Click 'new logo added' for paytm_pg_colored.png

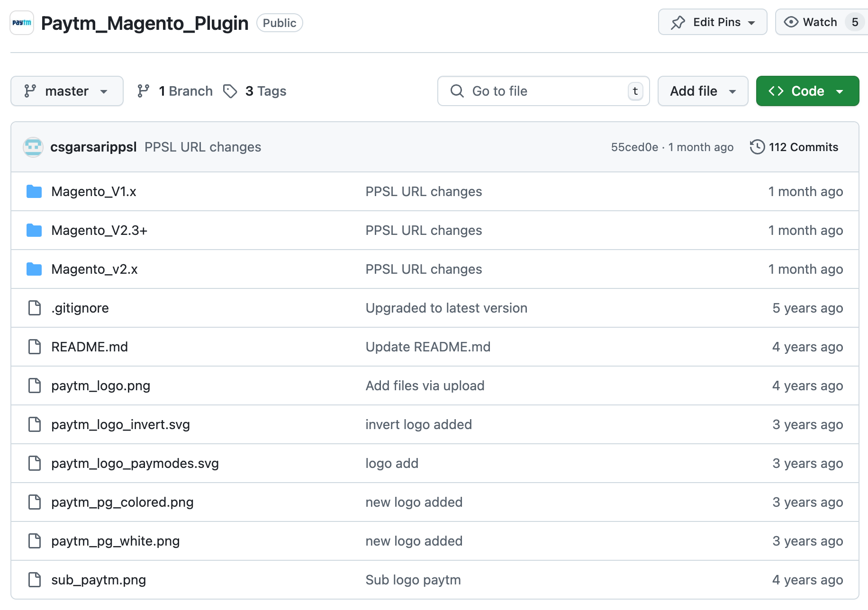point(414,502)
